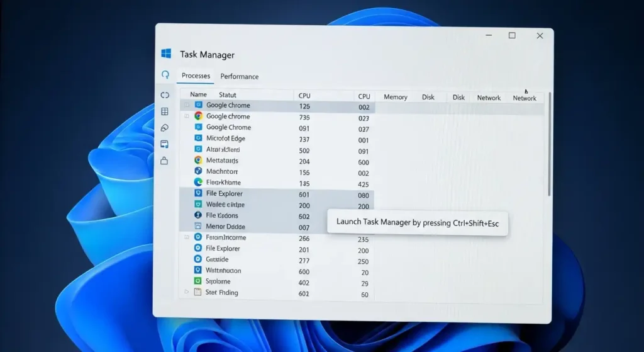
Task: Click the Stet Fnding document icon
Action: click(197, 292)
